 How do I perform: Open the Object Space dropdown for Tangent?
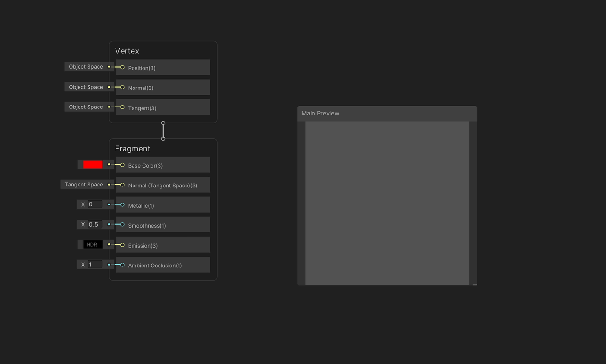tap(86, 107)
